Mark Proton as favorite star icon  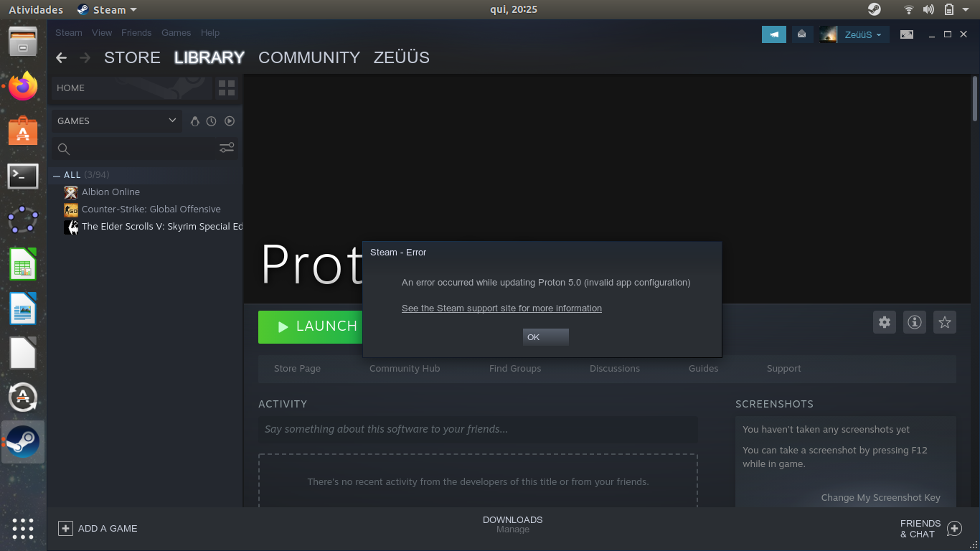945,322
